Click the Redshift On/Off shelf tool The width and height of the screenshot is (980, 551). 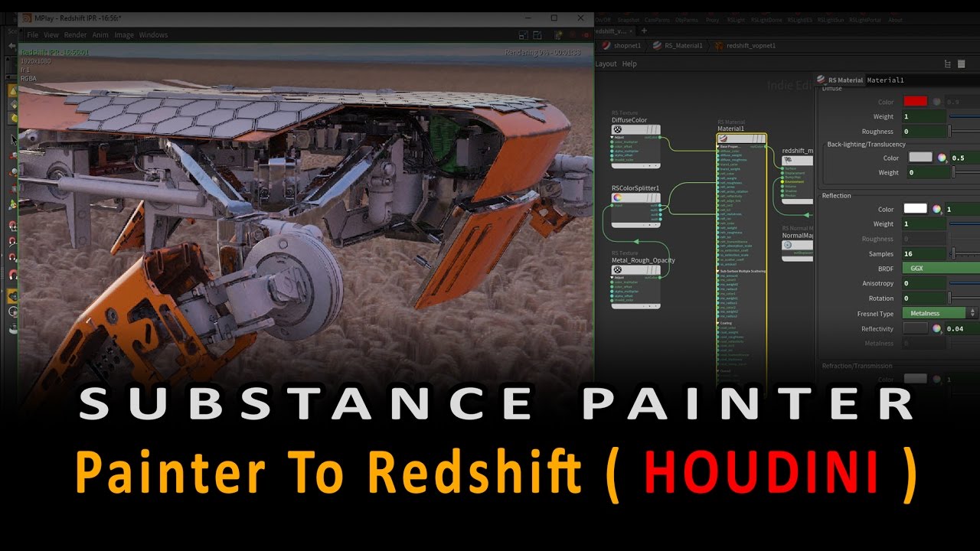(603, 20)
